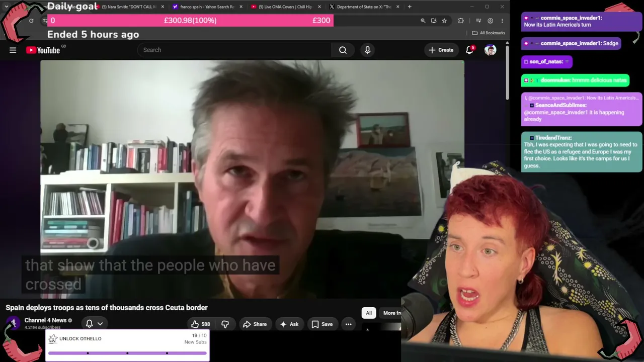The image size is (644, 362).
Task: Open the browser profile icon
Action: [490, 21]
